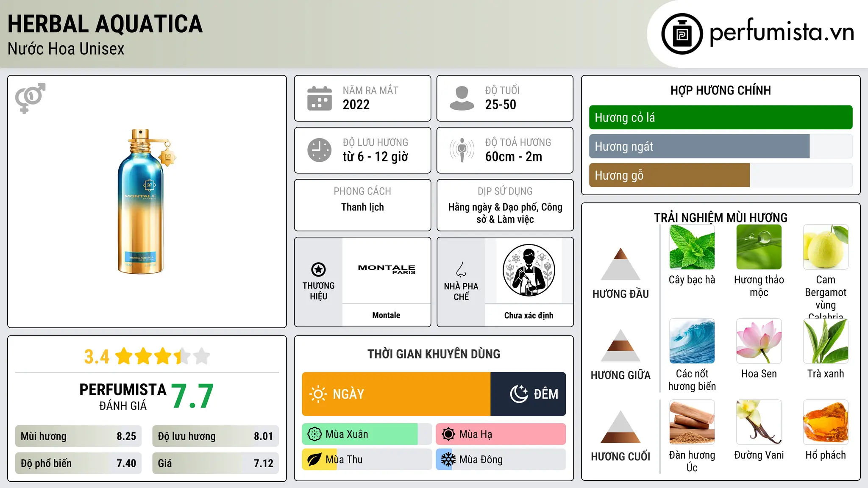868x488 pixels.
Task: Select the Cam Bergamot fruit thumbnail
Action: tap(826, 247)
